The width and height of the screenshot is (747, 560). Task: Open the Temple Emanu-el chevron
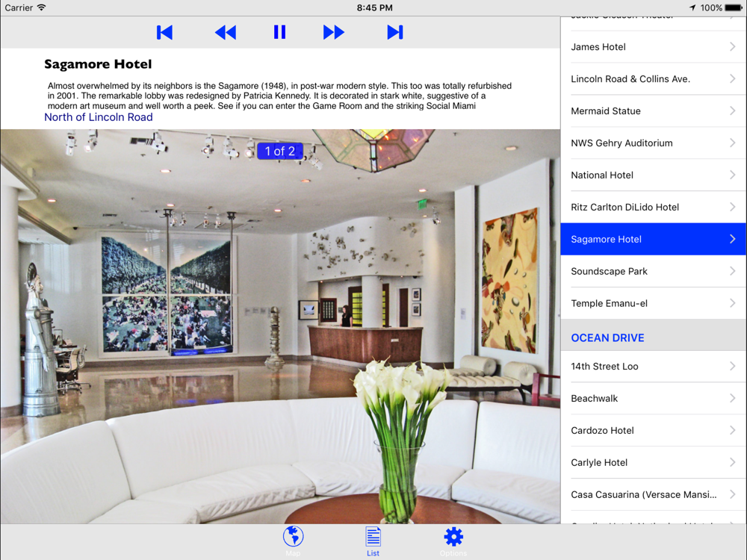click(x=732, y=303)
